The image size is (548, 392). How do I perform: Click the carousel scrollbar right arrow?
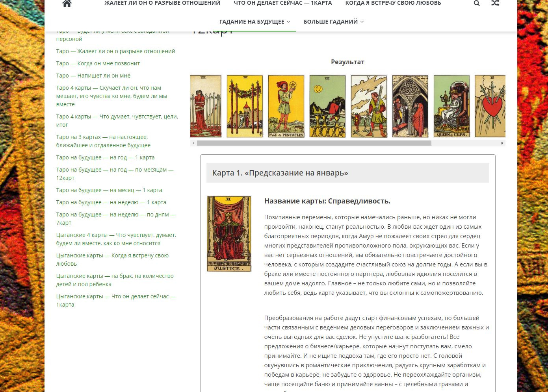502,143
